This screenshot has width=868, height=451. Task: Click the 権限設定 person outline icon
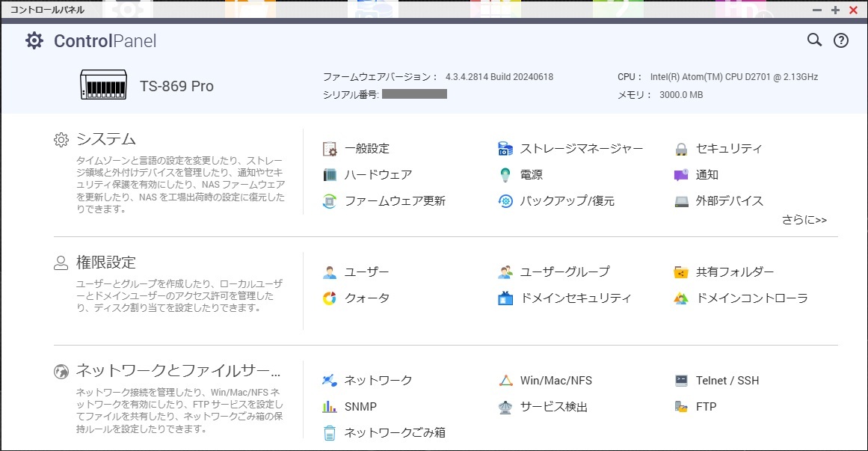[x=61, y=263]
